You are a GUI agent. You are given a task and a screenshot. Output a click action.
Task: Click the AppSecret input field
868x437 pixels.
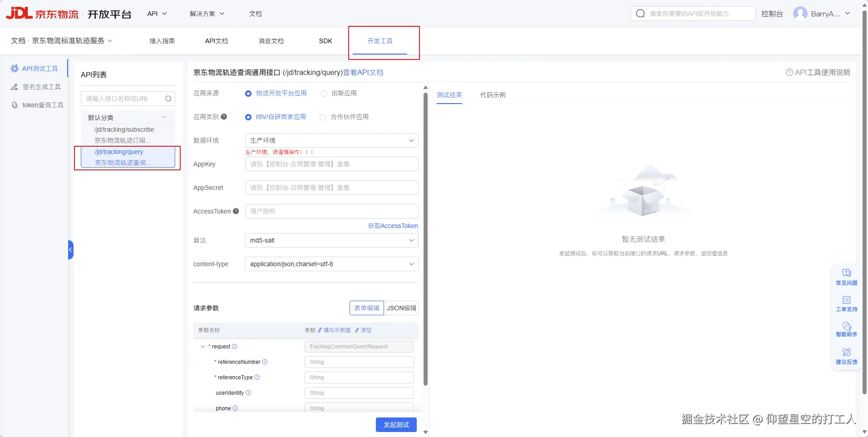(331, 188)
